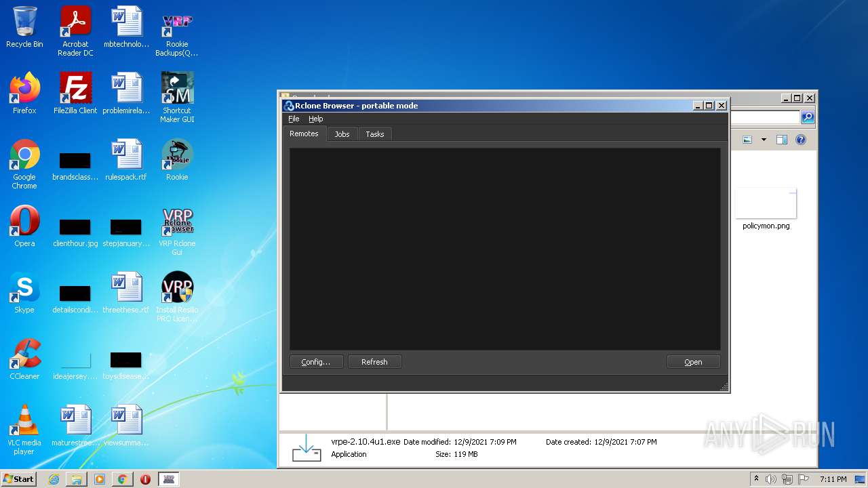
Task: Click search magnifier in Explorer window
Action: click(808, 117)
